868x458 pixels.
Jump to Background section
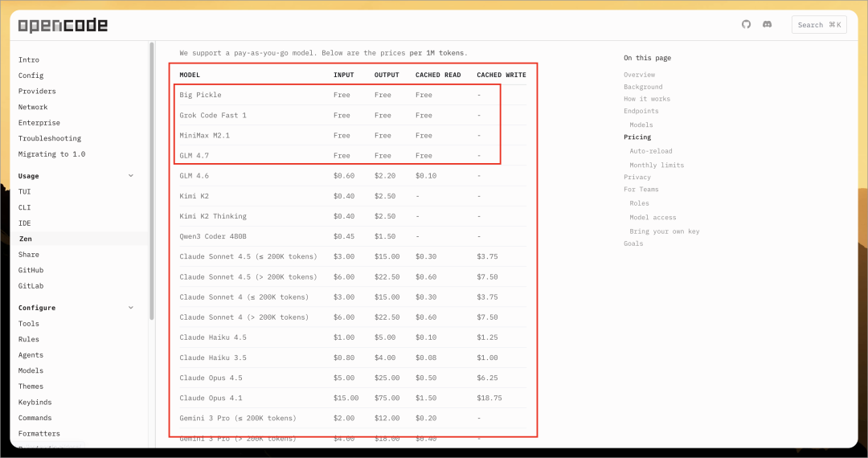click(643, 87)
